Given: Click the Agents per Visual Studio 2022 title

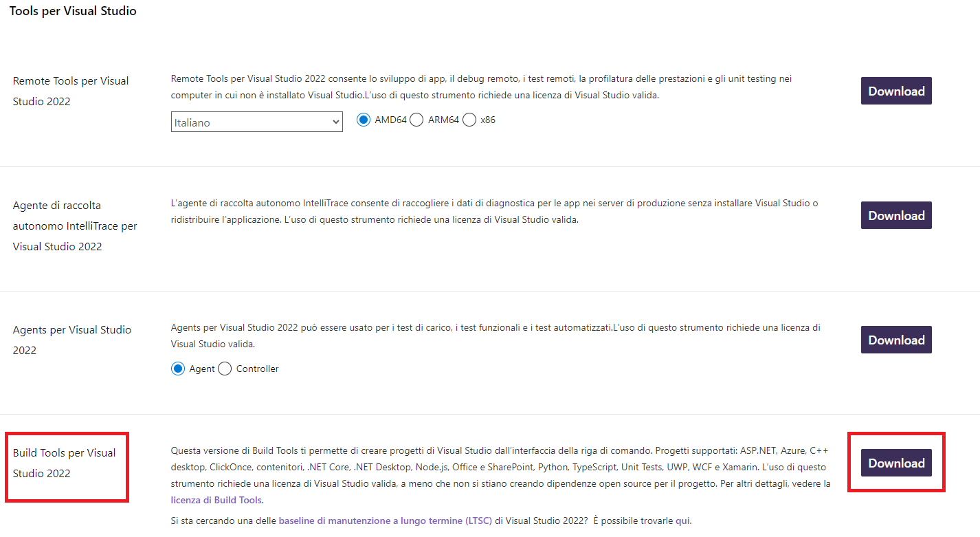Looking at the screenshot, I should pyautogui.click(x=71, y=340).
